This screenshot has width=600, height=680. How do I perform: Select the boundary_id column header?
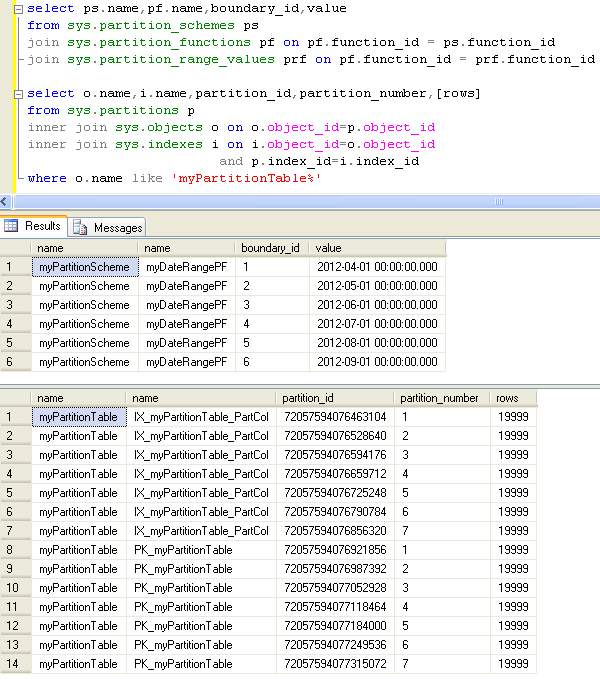pyautogui.click(x=271, y=248)
